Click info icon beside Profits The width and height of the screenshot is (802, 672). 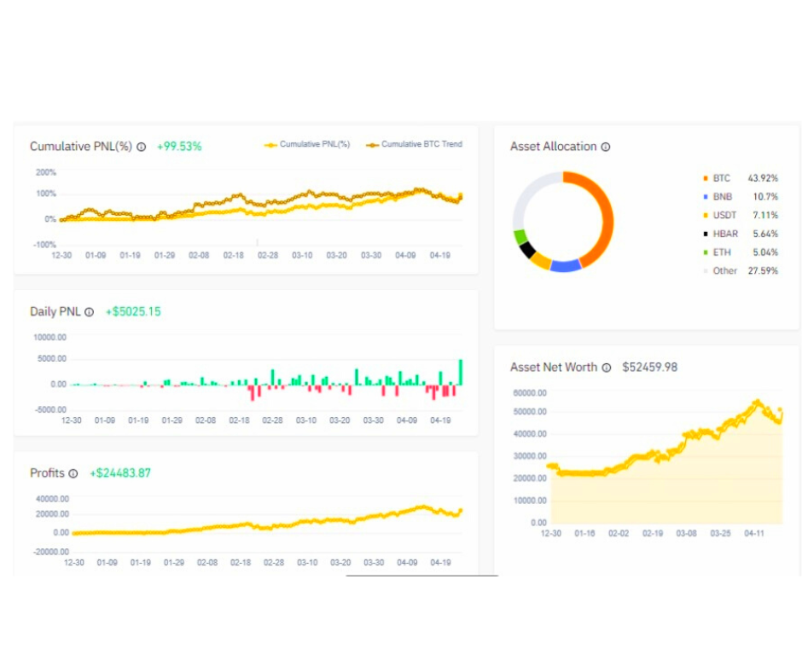[73, 473]
